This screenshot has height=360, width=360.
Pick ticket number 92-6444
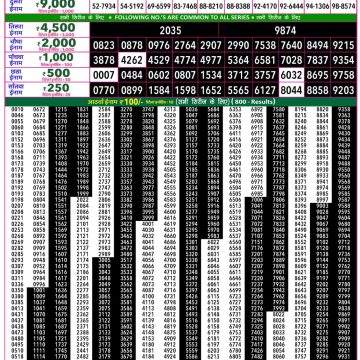pyautogui.click(x=291, y=6)
